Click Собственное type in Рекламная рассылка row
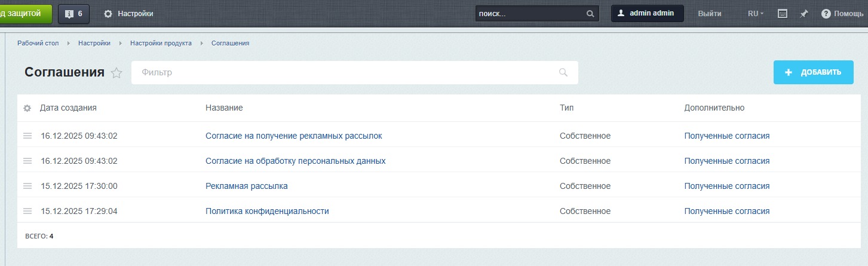The height and width of the screenshot is (266, 868). 585,186
